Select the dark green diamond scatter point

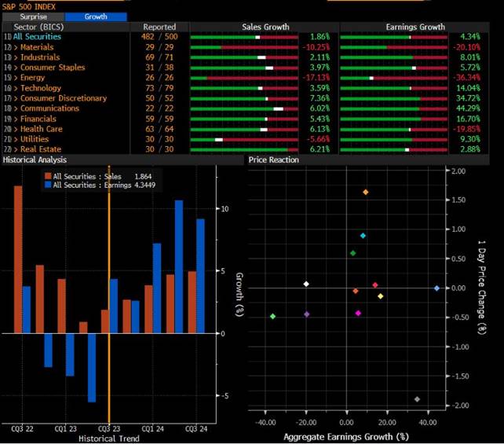tap(353, 253)
